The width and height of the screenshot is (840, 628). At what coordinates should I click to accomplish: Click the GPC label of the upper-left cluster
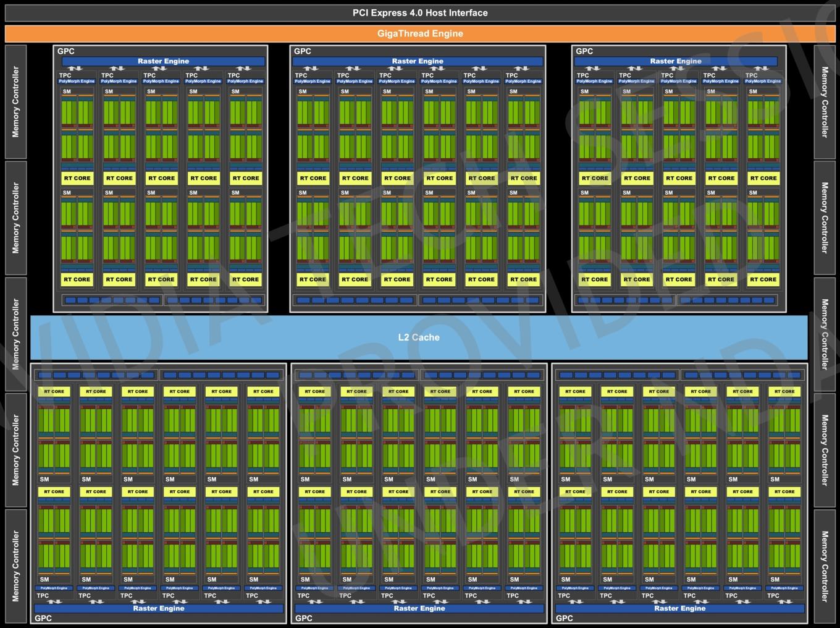click(65, 51)
